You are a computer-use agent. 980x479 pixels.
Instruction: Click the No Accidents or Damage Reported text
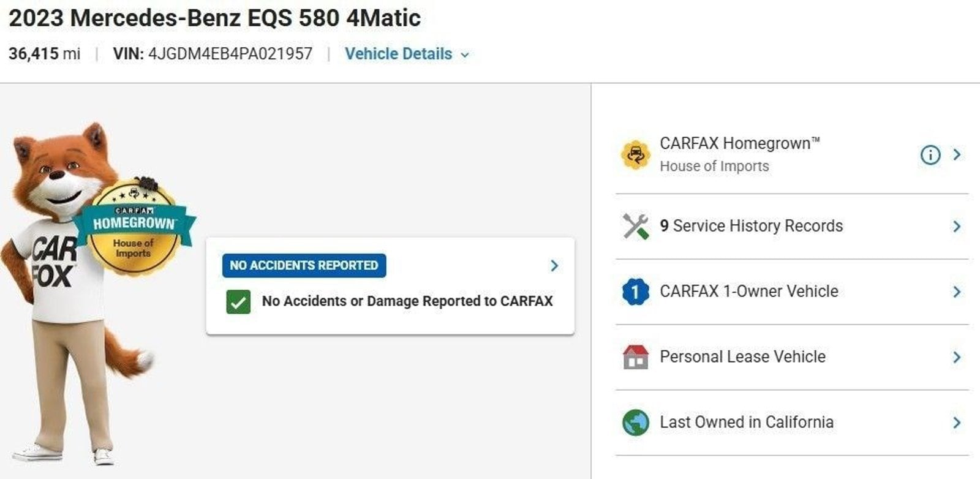407,301
